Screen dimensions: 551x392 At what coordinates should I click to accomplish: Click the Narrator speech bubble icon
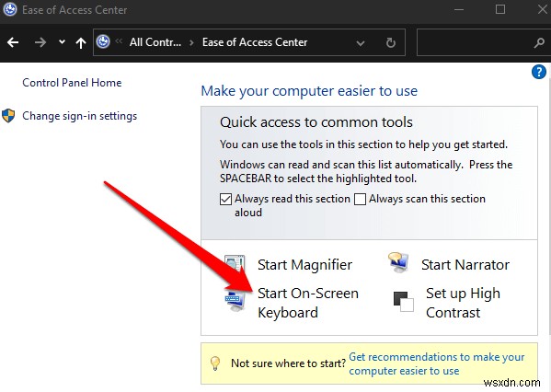click(398, 262)
